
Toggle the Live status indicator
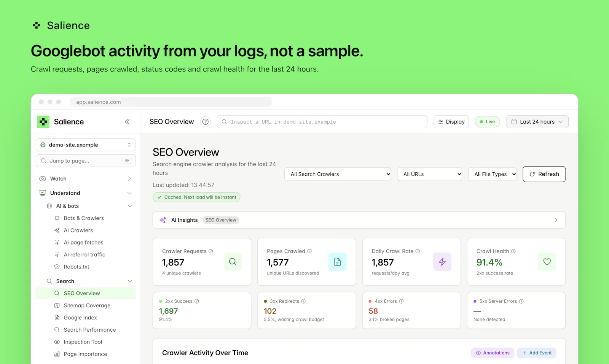[x=487, y=122]
